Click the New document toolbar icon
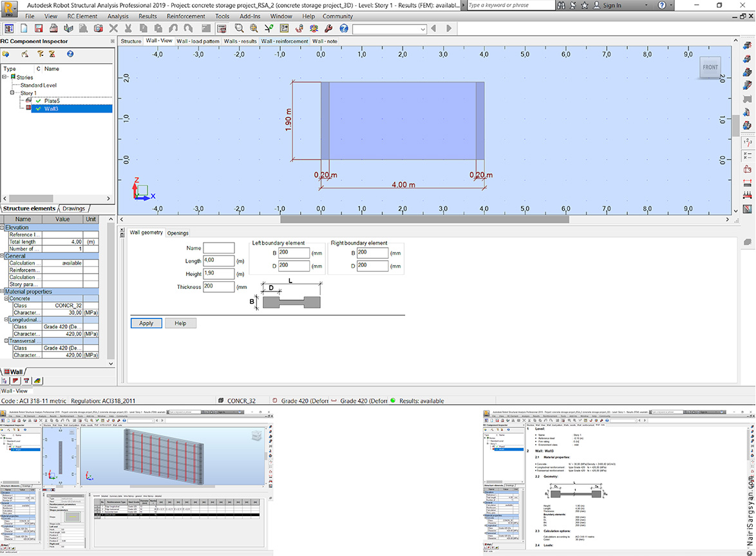This screenshot has width=756, height=556. pyautogui.click(x=24, y=28)
